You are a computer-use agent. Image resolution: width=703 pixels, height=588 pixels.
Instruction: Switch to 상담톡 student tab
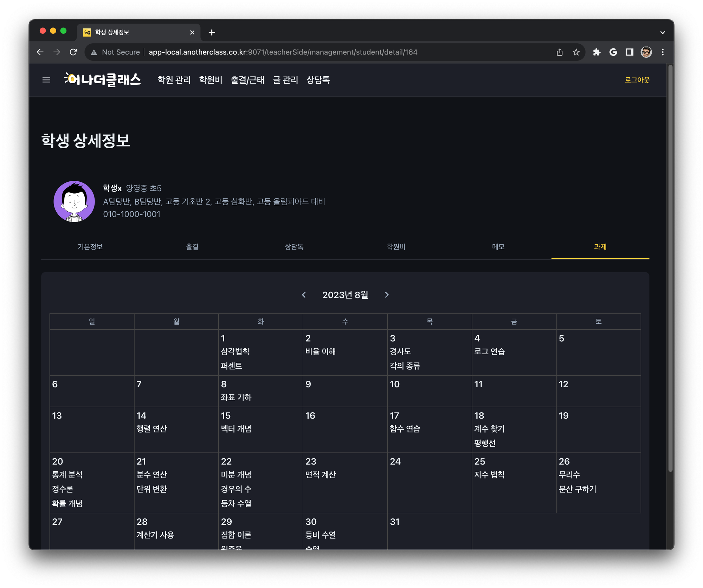click(x=294, y=247)
